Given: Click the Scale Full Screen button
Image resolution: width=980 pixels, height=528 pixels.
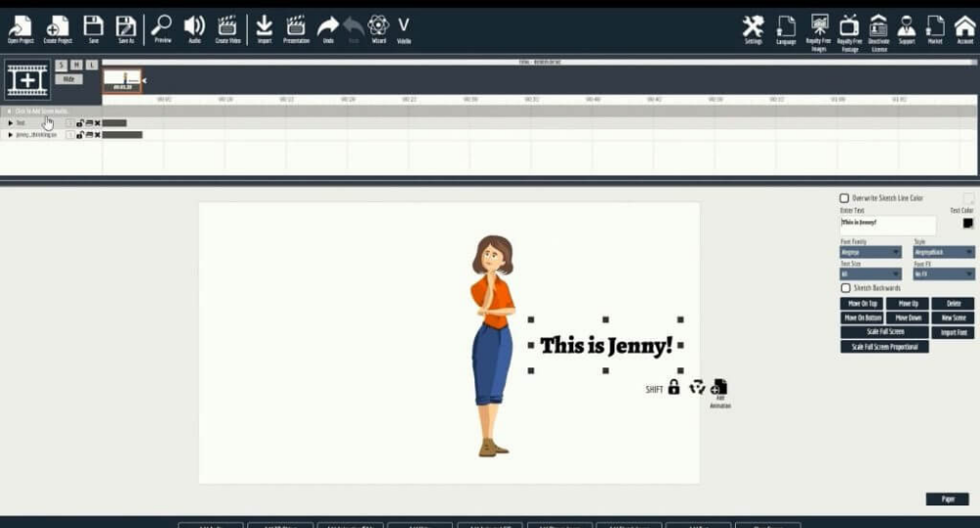Looking at the screenshot, I should click(884, 332).
